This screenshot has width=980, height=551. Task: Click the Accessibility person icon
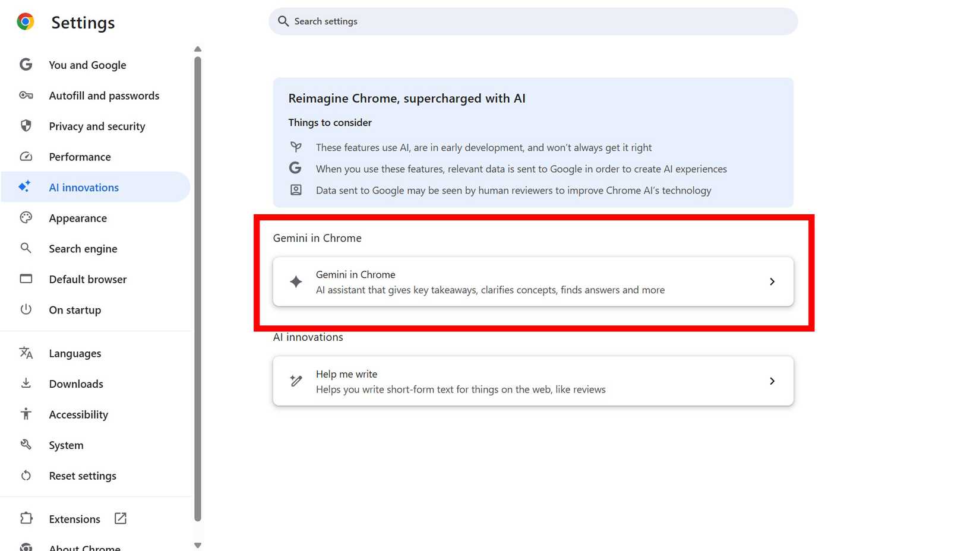click(x=26, y=414)
